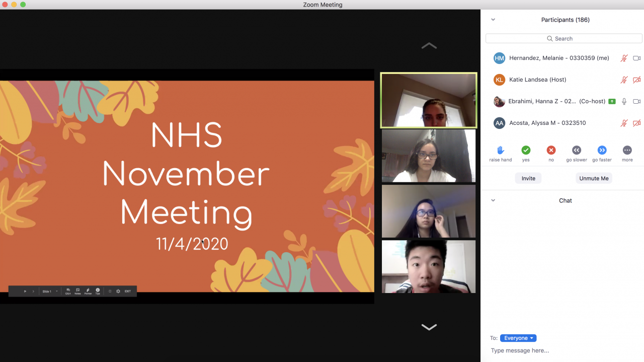Click the participant Search field
644x362 pixels.
point(563,38)
